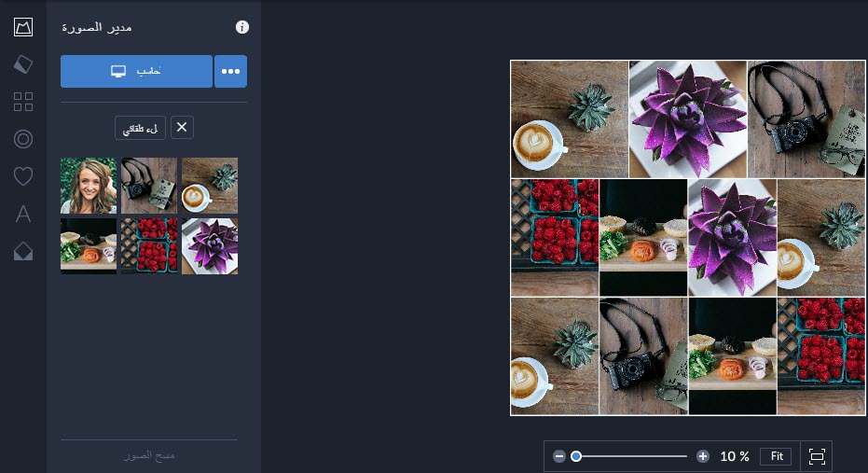
Task: Select the smiling woman portrait thumbnail
Action: [x=89, y=186]
